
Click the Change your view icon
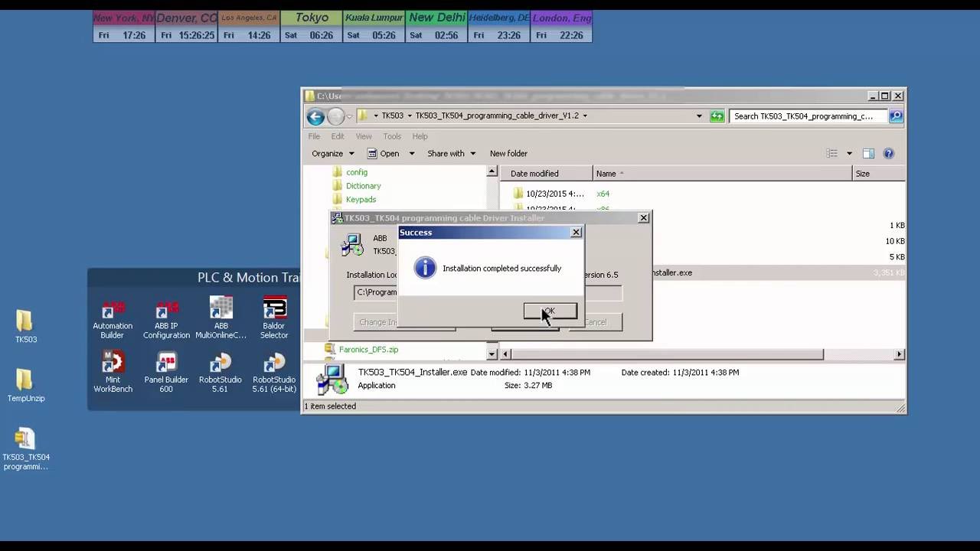(x=832, y=154)
